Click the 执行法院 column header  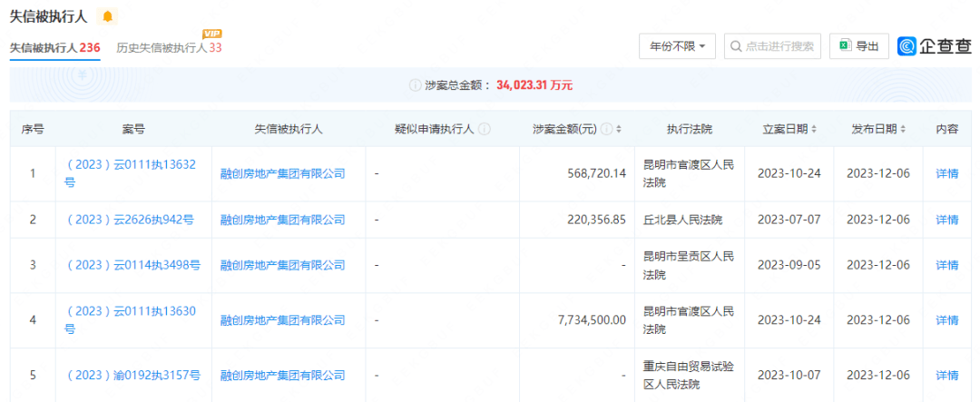coord(690,130)
